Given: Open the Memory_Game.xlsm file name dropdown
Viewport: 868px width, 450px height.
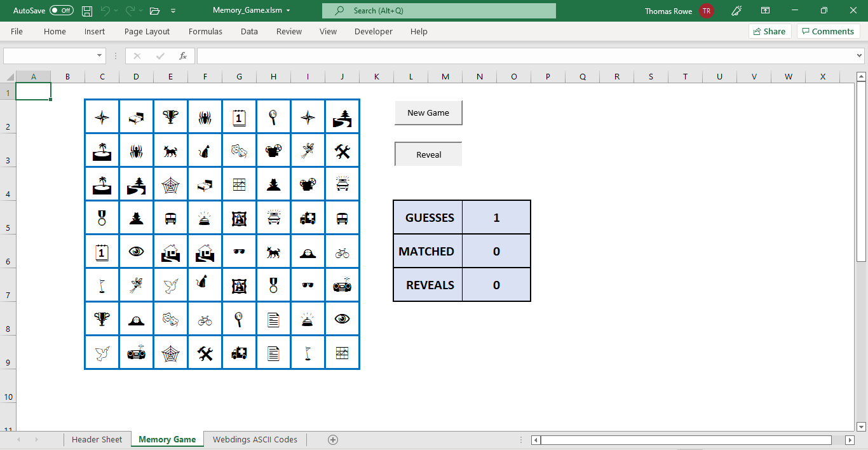Looking at the screenshot, I should tap(288, 11).
